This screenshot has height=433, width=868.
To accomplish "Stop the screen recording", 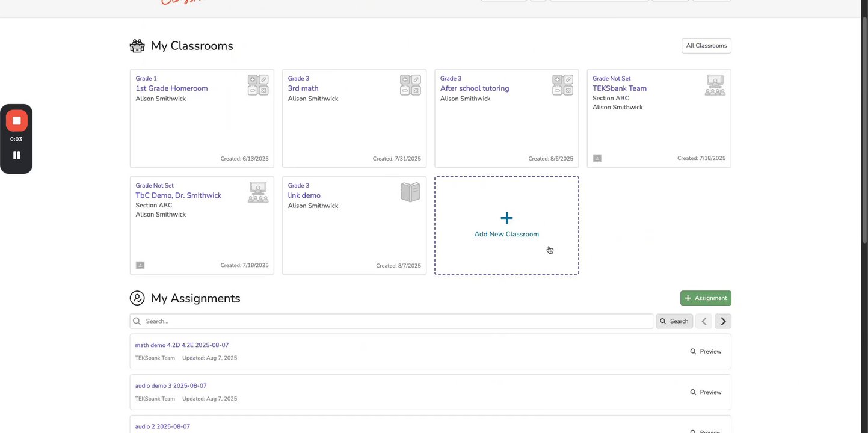I will pos(16,121).
